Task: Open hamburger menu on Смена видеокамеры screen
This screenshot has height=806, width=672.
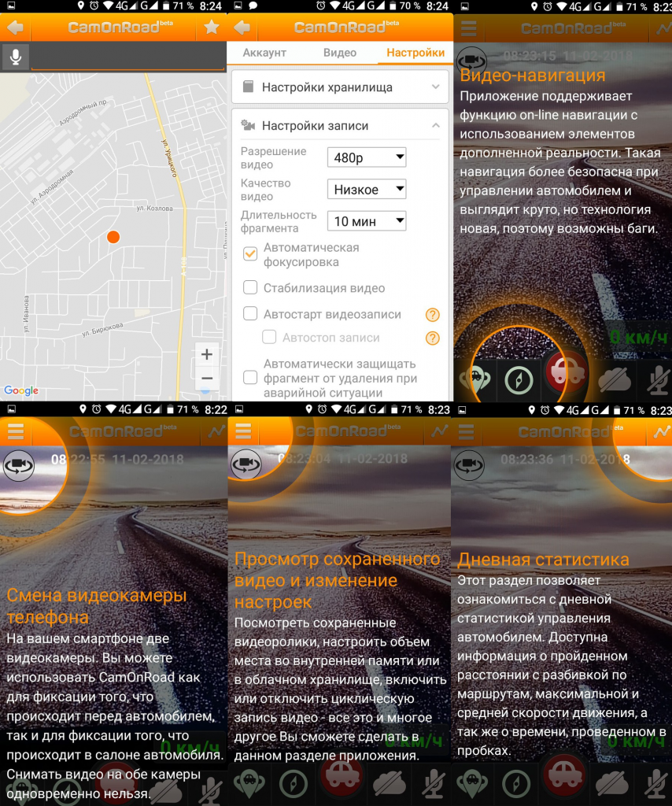Action: coord(16,431)
